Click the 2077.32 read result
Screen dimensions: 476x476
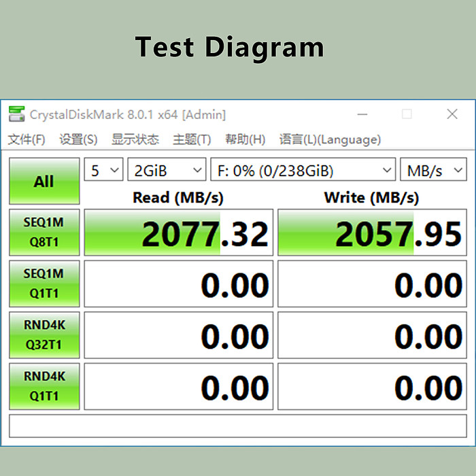pyautogui.click(x=178, y=233)
